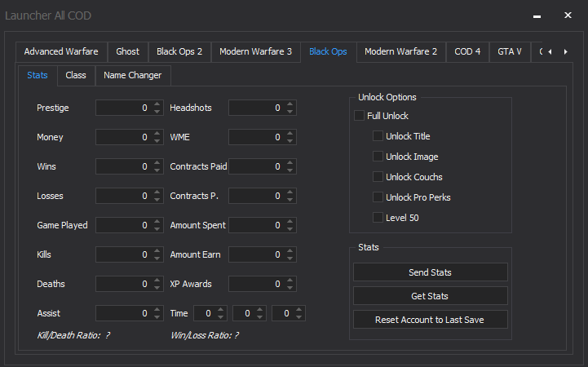The height and width of the screenshot is (367, 588).
Task: Increment the last Time spinner
Action: 298,309
